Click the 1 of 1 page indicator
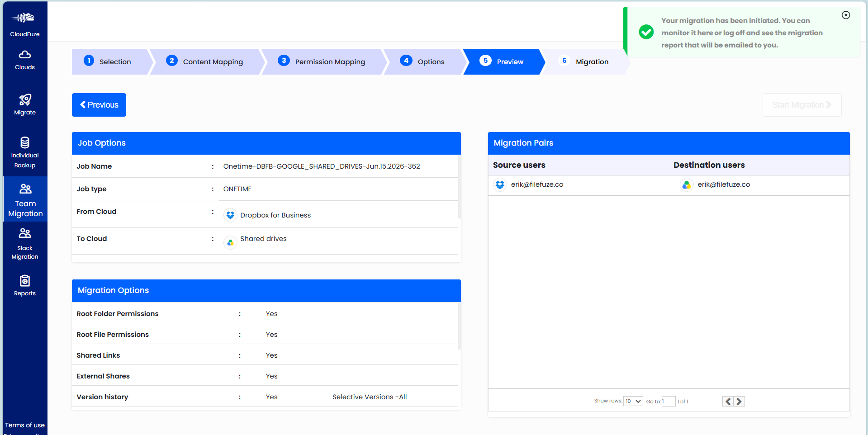 (683, 402)
